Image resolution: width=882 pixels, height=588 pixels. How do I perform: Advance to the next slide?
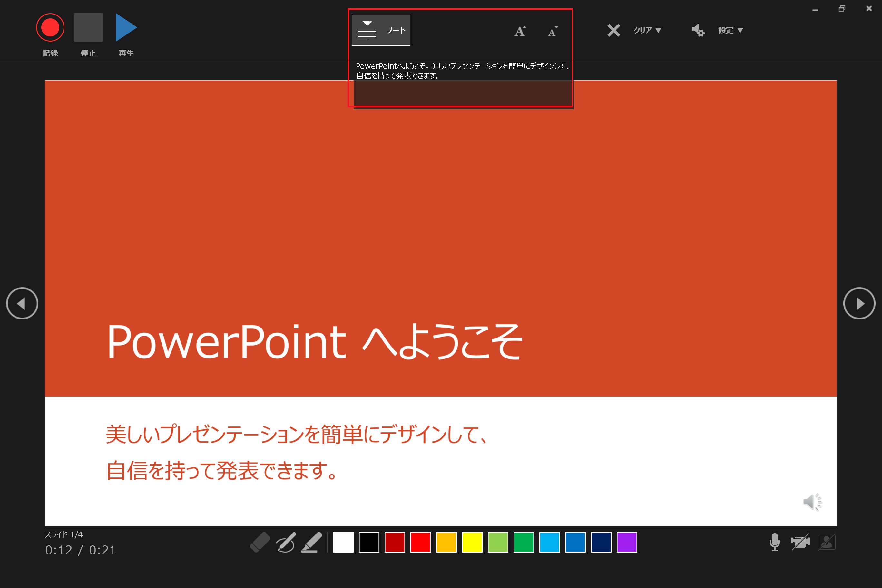(859, 303)
